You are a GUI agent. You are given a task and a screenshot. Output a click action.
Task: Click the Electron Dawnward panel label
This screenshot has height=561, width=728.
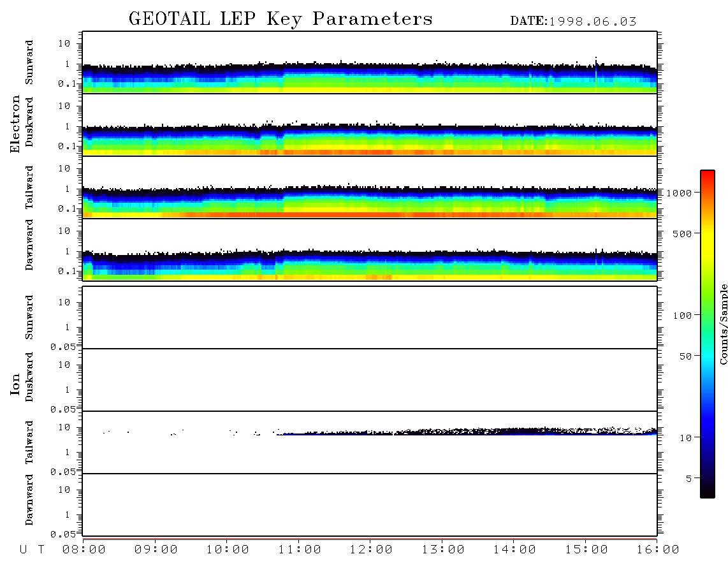pos(29,245)
